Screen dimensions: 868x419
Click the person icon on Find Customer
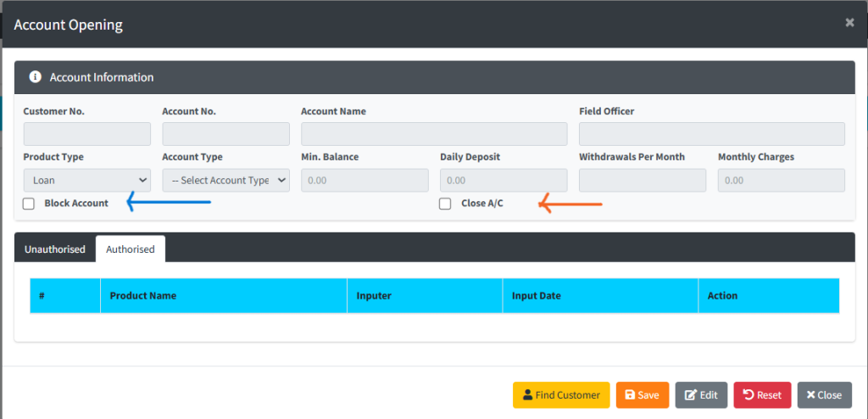[x=527, y=395]
